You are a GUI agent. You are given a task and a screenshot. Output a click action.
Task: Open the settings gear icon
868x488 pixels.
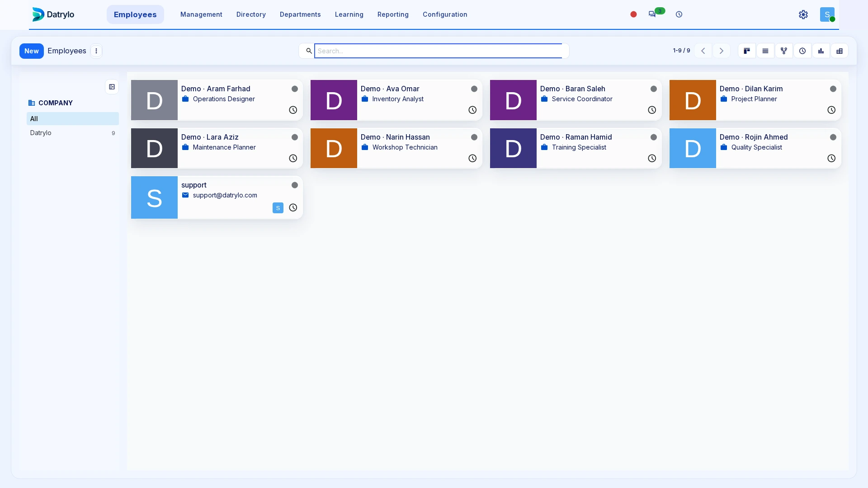click(x=803, y=14)
